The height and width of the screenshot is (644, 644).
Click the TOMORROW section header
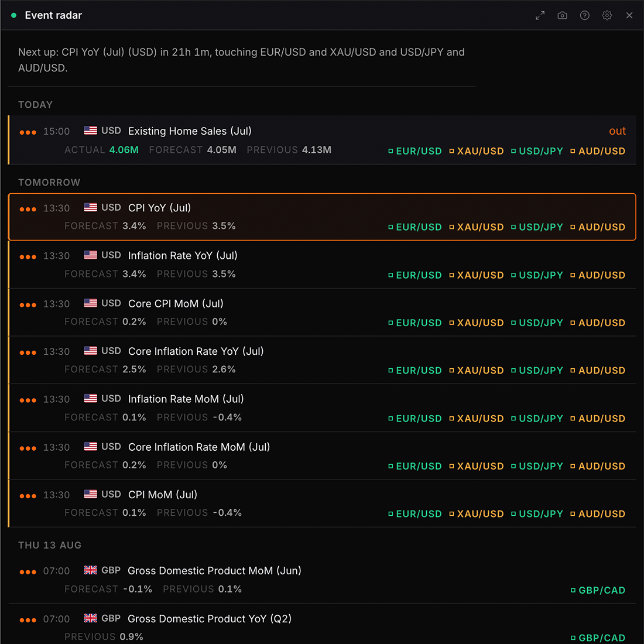(49, 182)
